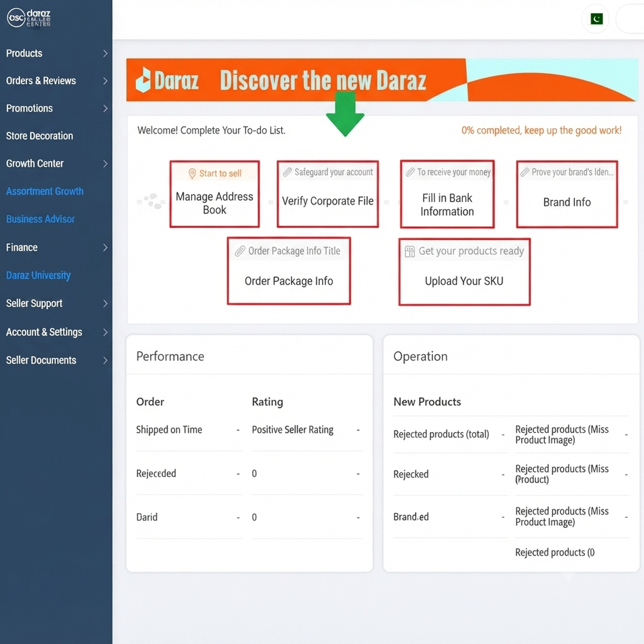Click the paperclip icon beside Order Package Info Title
The width and height of the screenshot is (644, 644).
pyautogui.click(x=240, y=251)
